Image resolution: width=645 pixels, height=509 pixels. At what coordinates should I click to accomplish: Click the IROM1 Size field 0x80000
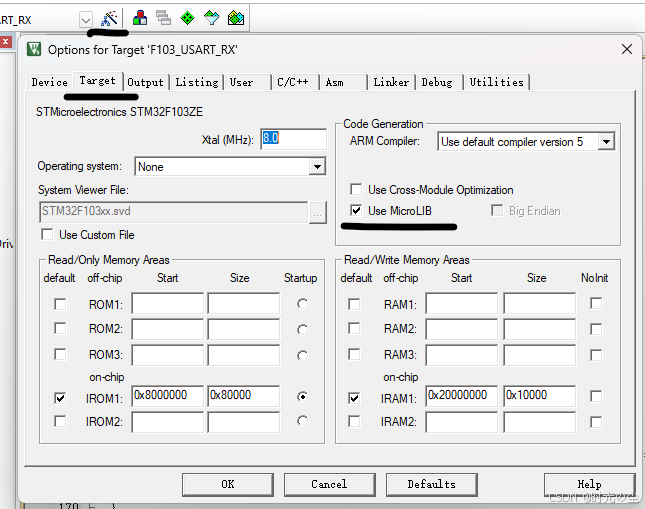244,396
